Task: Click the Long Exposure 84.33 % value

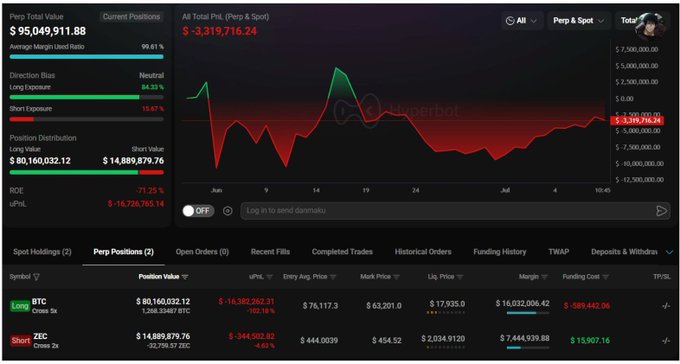Action: tap(153, 87)
